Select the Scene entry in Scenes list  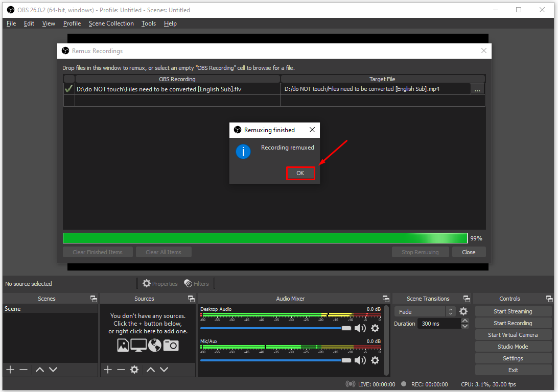(x=50, y=309)
